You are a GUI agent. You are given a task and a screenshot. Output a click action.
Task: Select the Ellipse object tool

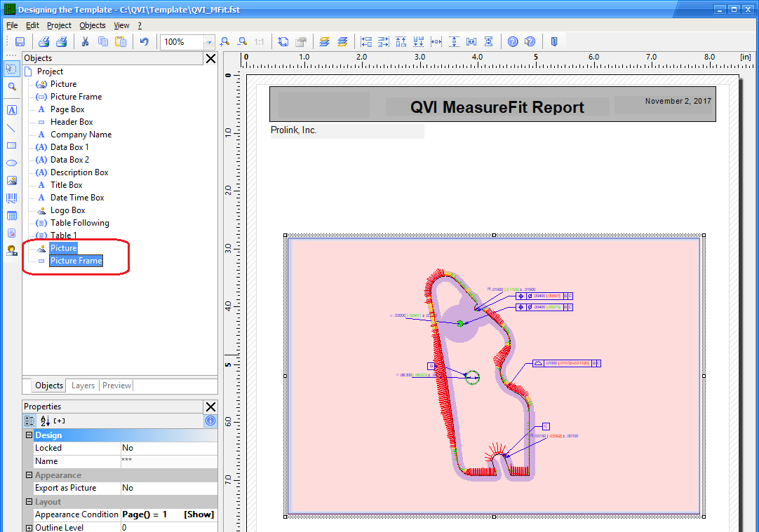point(12,163)
